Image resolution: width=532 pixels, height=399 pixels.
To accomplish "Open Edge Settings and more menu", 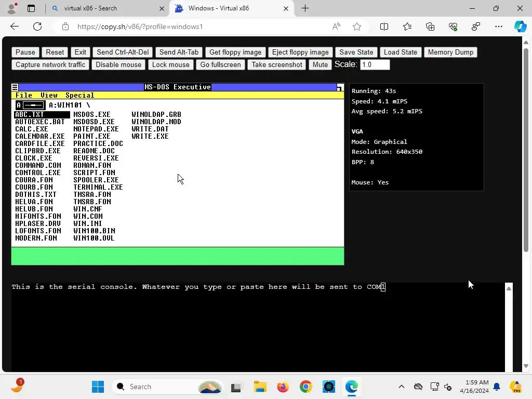I will (498, 26).
